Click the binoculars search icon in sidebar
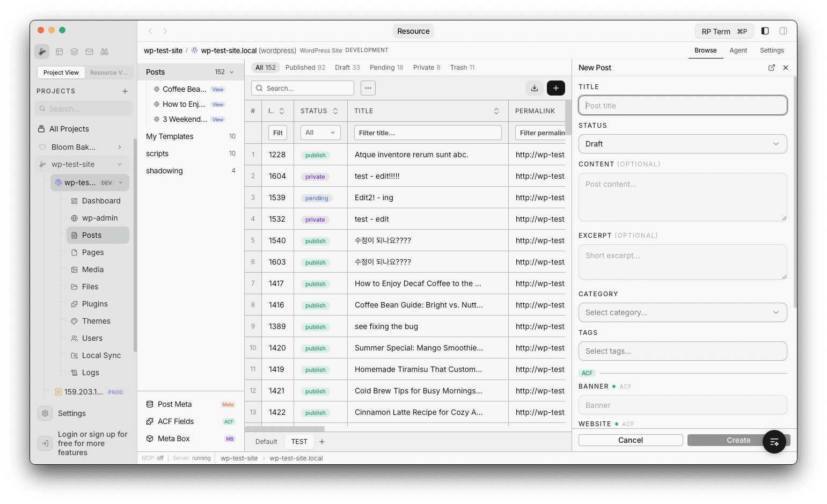This screenshot has width=827, height=504. [104, 52]
